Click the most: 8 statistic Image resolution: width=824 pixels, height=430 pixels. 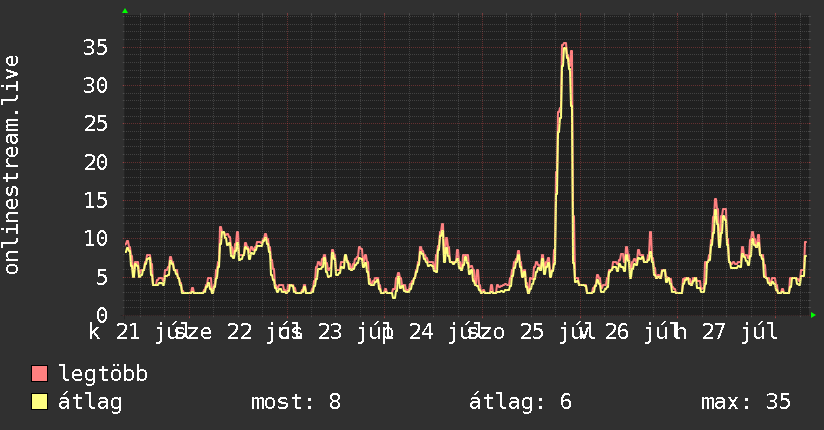pyautogui.click(x=296, y=402)
